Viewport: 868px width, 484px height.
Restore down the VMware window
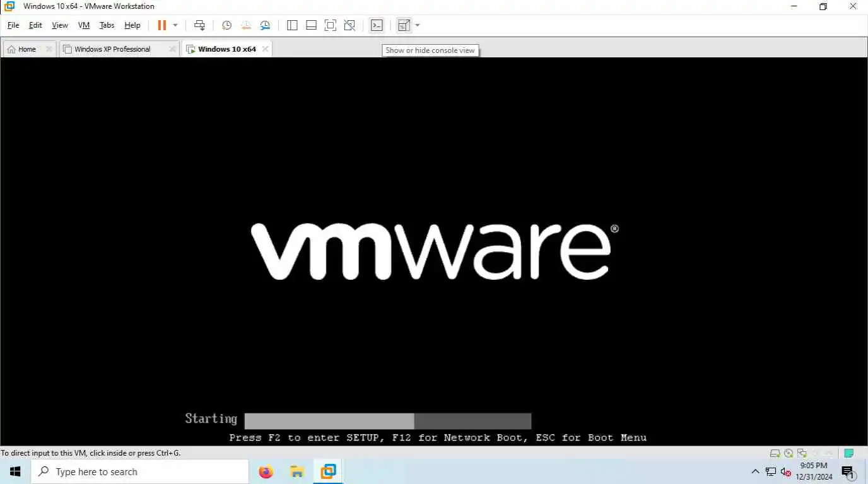(823, 6)
